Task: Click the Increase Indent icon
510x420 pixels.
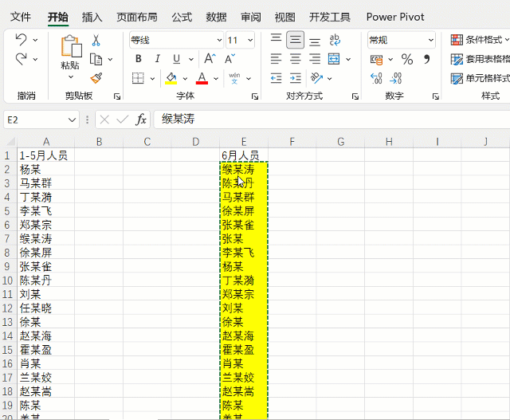Action: 296,78
